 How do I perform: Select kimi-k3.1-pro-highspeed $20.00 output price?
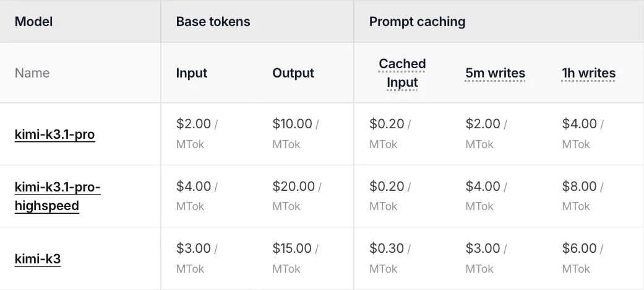click(293, 186)
